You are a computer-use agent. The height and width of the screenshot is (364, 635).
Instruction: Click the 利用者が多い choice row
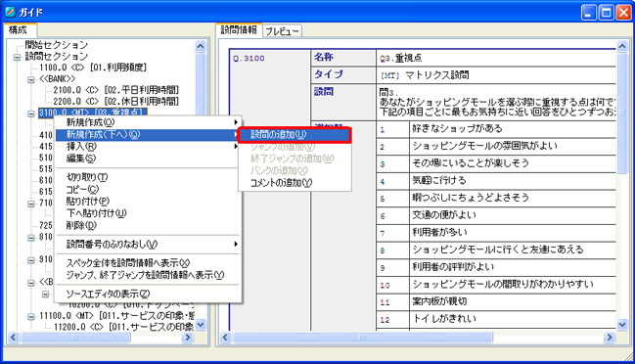point(496,233)
